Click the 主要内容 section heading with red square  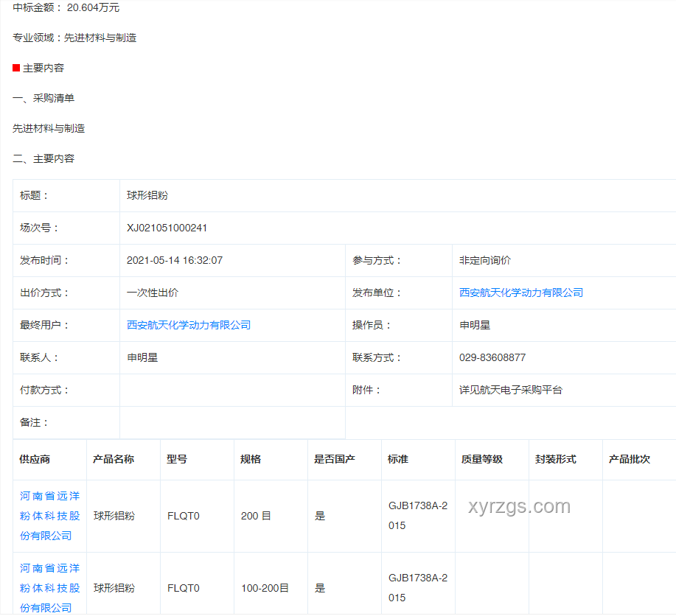pyautogui.click(x=38, y=68)
